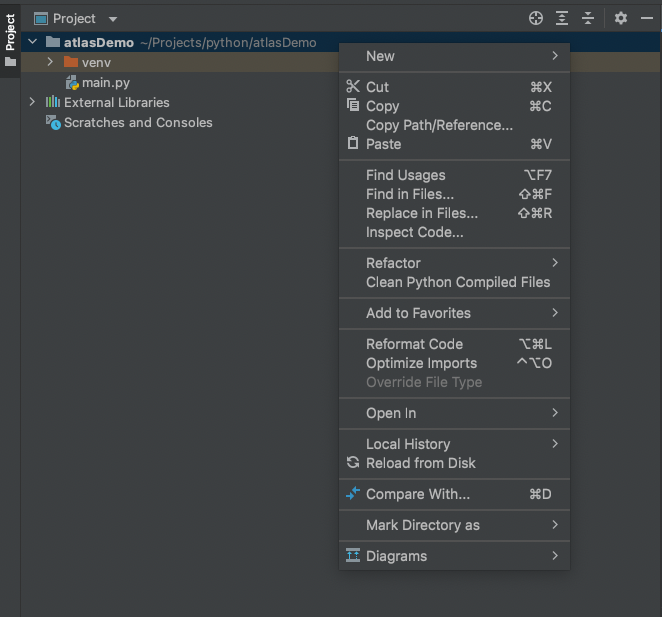Screen dimensions: 662x617
Task: Click the Python file icon beside main.py
Action: click(72, 83)
